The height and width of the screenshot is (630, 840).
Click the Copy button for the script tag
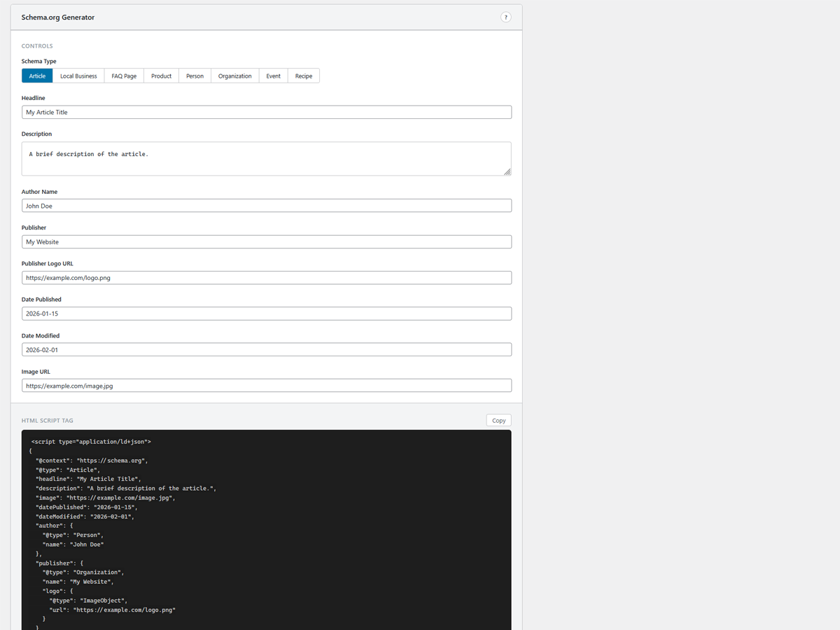click(x=498, y=420)
